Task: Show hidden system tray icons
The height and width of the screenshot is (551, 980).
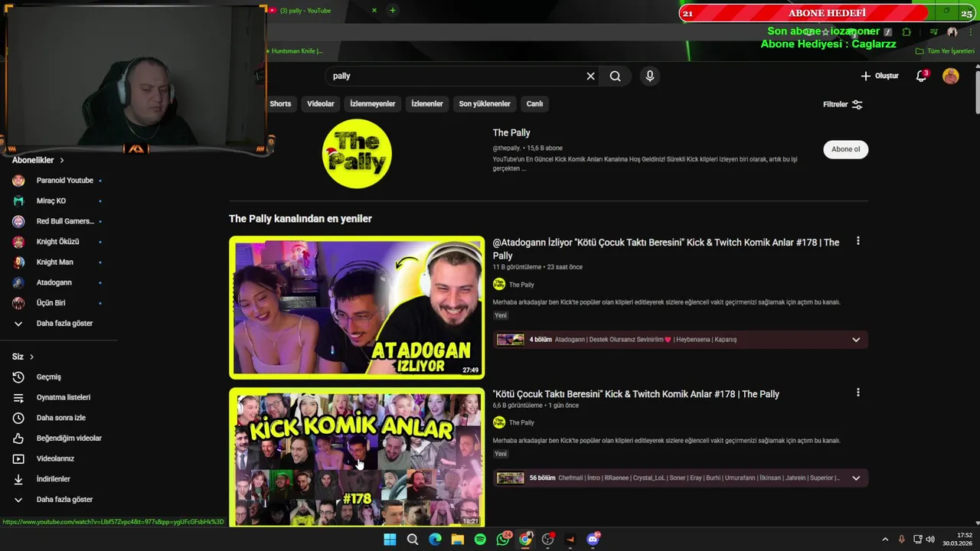Action: tap(885, 540)
